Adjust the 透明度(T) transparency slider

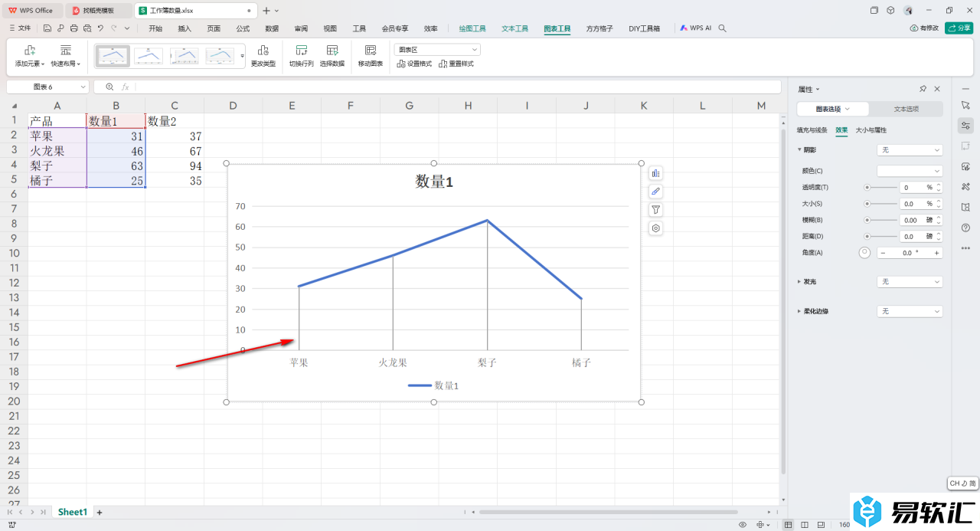882,187
